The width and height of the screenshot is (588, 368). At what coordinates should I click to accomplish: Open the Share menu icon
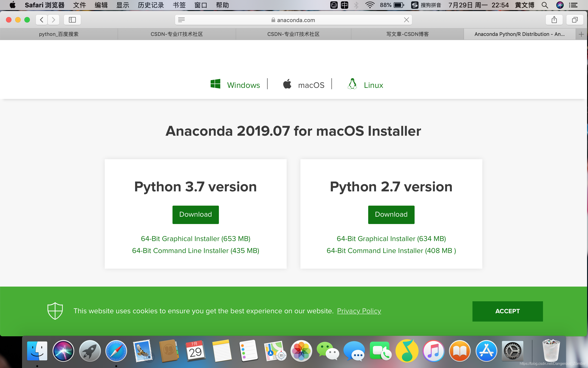554,20
